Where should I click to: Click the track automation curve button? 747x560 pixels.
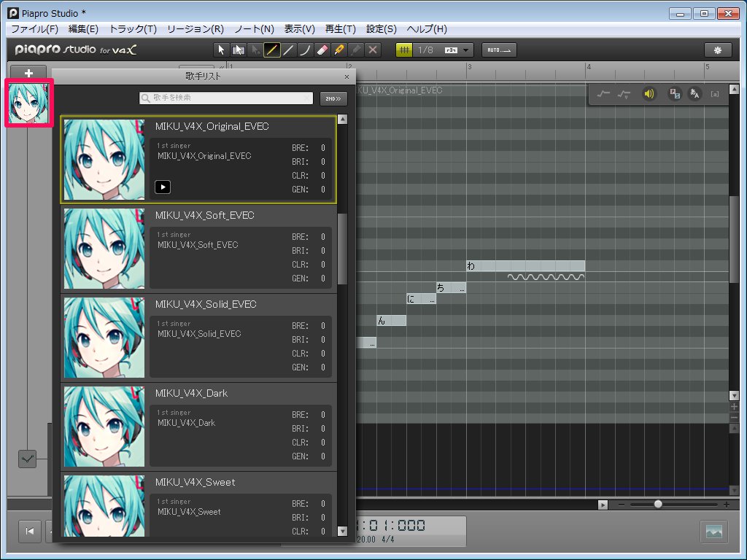click(x=27, y=459)
